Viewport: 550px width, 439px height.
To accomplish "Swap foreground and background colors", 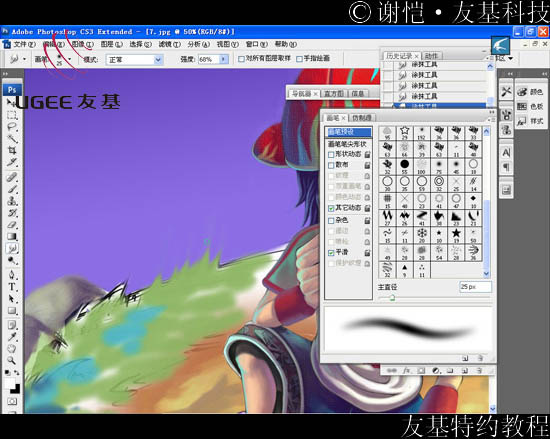I will [16, 373].
